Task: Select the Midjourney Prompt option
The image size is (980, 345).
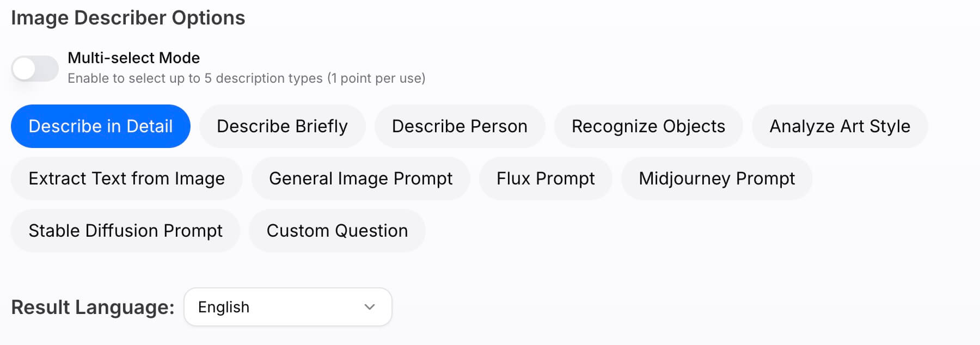Action: (716, 178)
